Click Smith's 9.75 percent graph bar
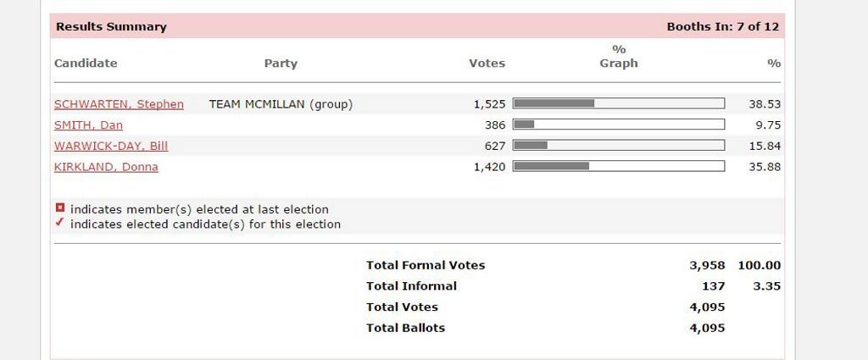Image resolution: width=868 pixels, height=360 pixels. 618,125
